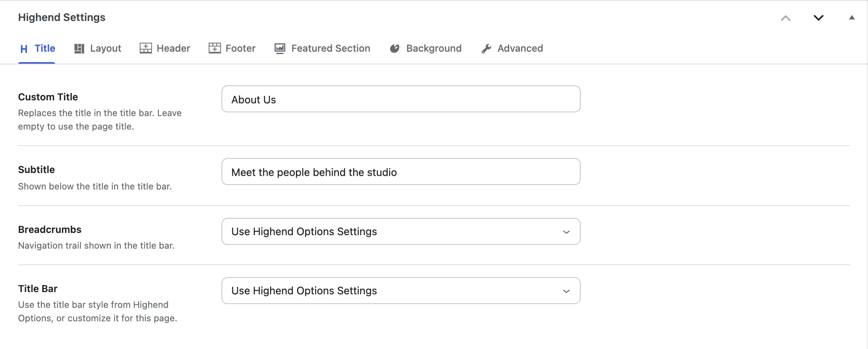The width and height of the screenshot is (868, 349).
Task: Click 'Shown below the title' description
Action: tap(95, 186)
